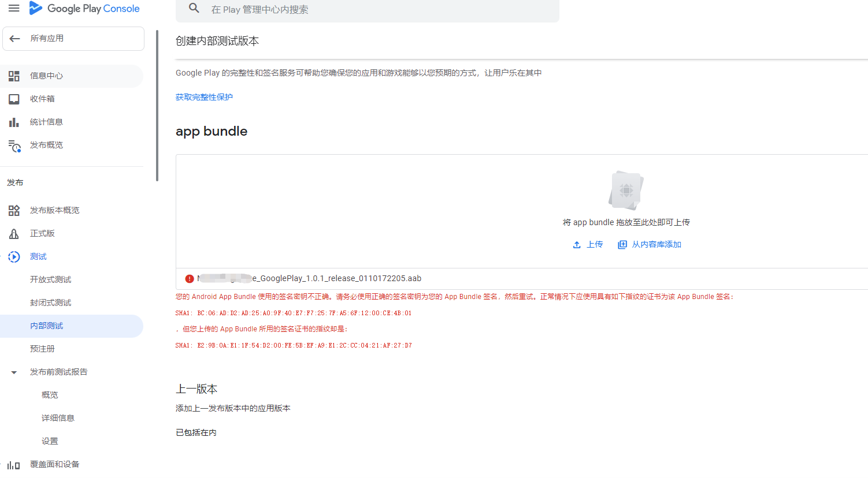Click the 覆盖面和设备 icon
Screen dimensions: 868x478
14,465
